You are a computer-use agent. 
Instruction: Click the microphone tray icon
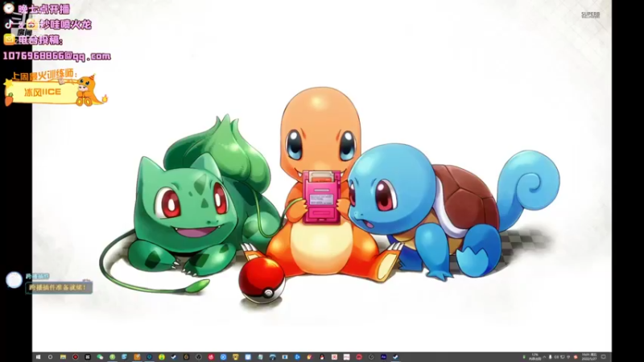(x=551, y=357)
